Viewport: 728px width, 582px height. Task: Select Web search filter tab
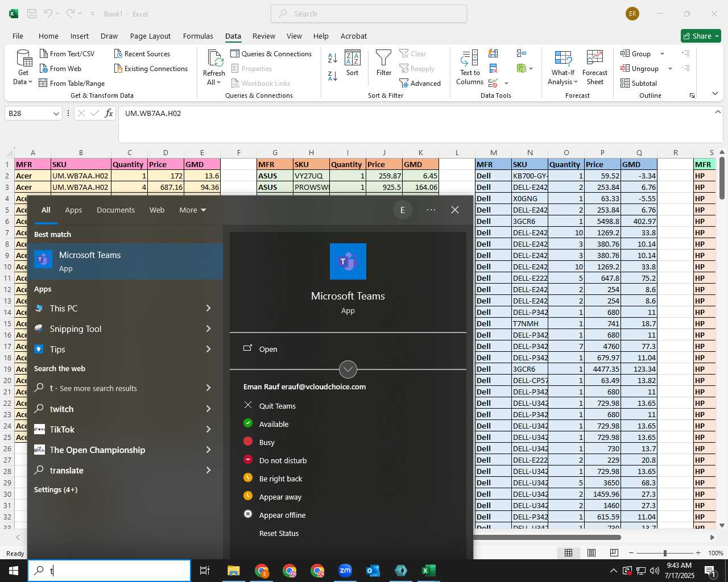(157, 210)
